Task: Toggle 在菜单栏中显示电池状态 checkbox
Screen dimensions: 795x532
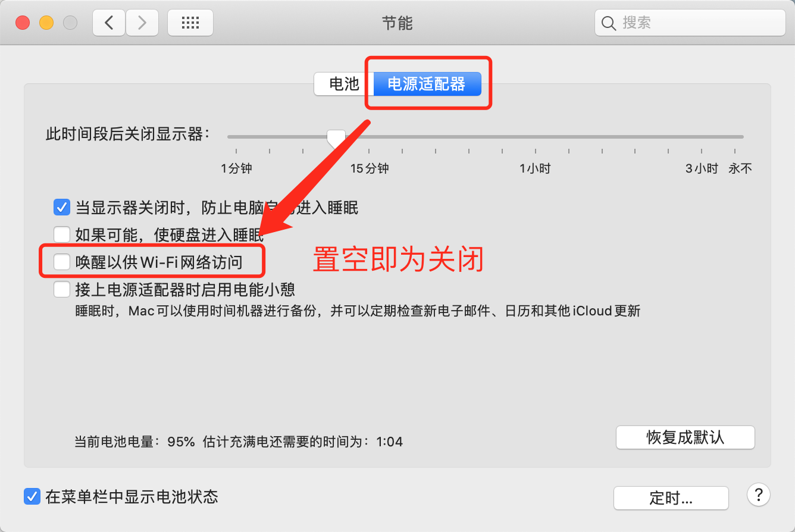Action: click(32, 496)
